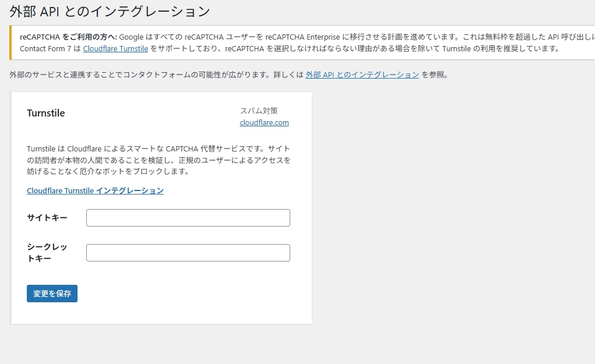The width and height of the screenshot is (595, 364).
Task: Visit the cloudflare.com link
Action: click(x=264, y=122)
